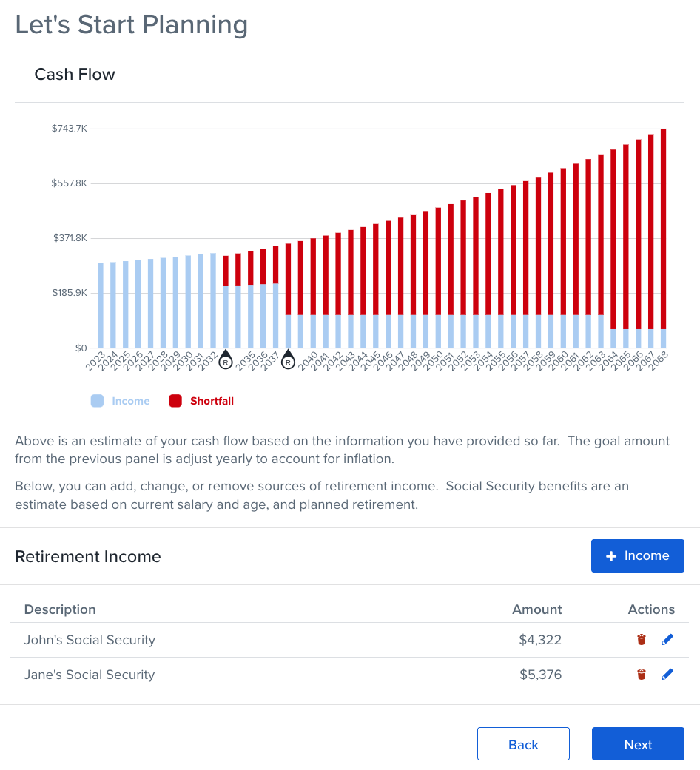Select the second retirement marker near 2038
700x770 pixels.
[288, 362]
